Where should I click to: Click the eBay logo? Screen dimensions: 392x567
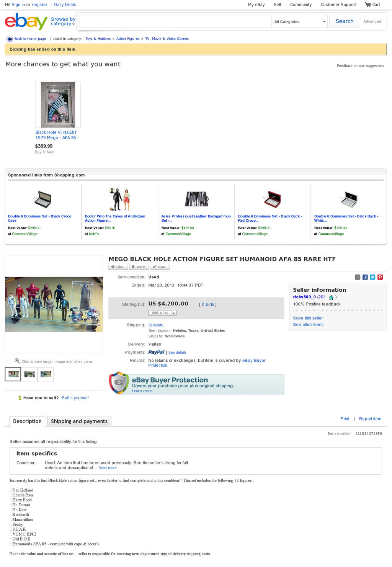[x=26, y=21]
